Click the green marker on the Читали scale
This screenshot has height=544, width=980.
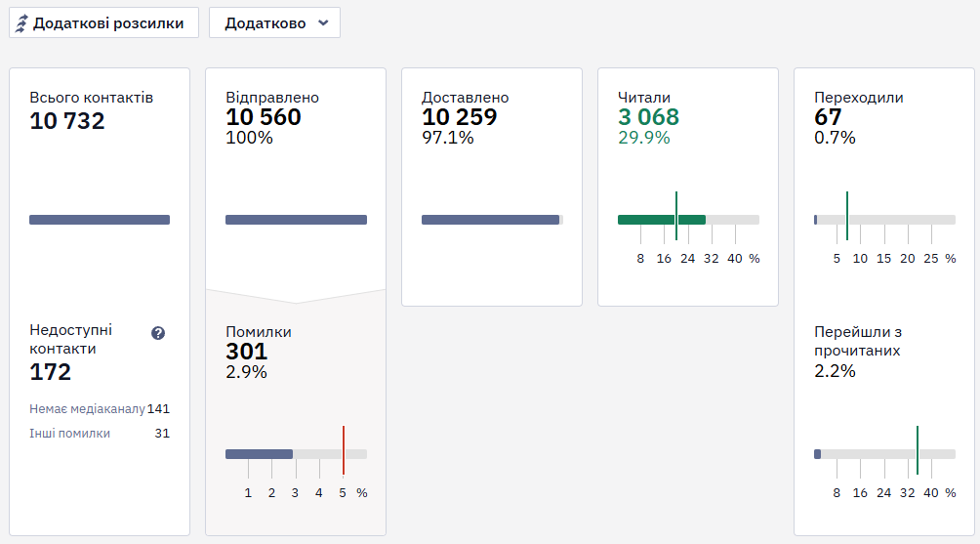(x=676, y=216)
